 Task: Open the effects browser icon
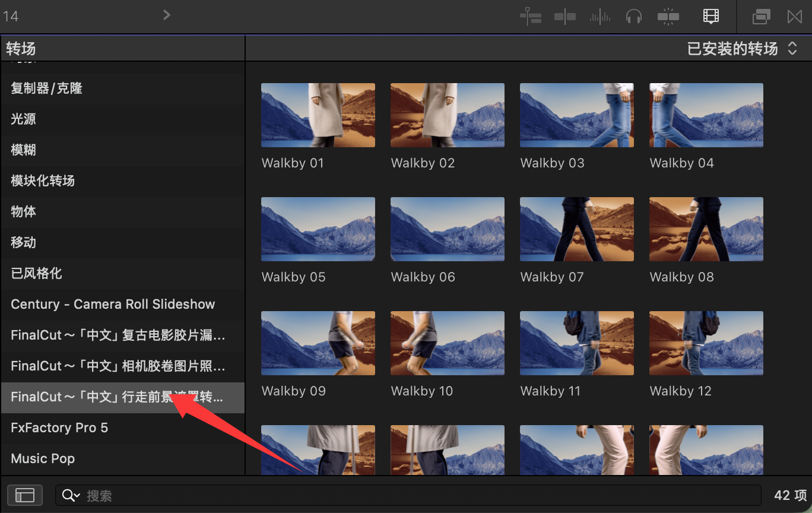pos(761,17)
